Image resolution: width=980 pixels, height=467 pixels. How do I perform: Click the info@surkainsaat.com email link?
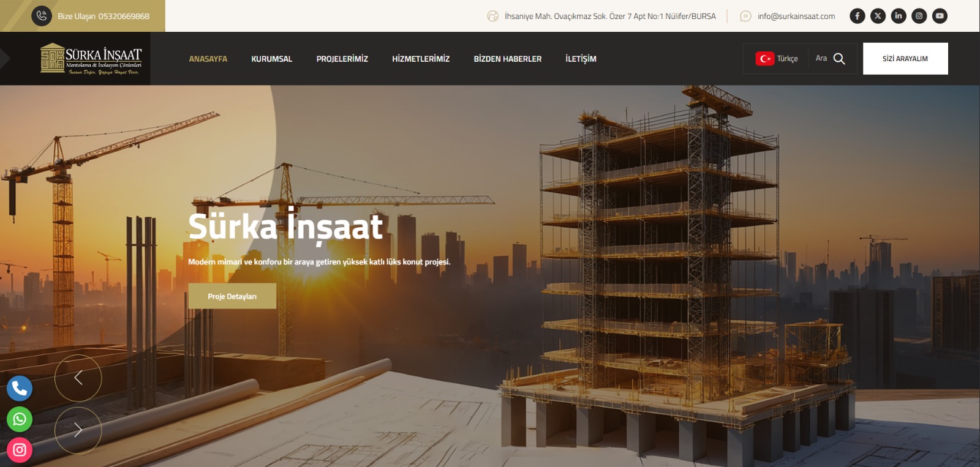click(796, 16)
